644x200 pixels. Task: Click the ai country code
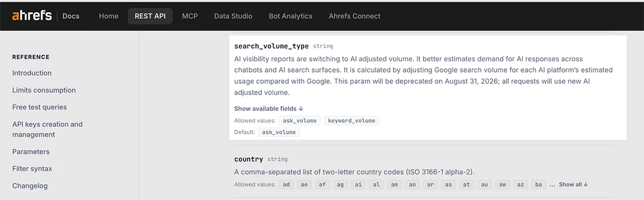358,184
